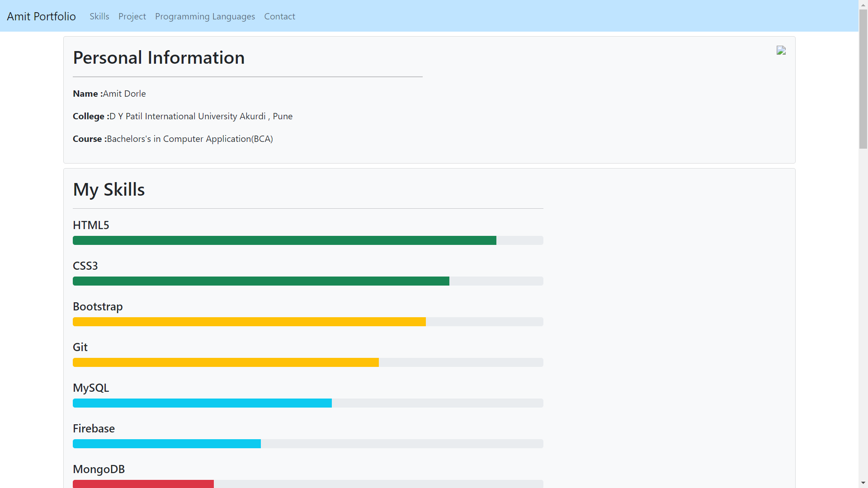The height and width of the screenshot is (488, 868).
Task: Click the CSS3 progress bar
Action: (261, 281)
